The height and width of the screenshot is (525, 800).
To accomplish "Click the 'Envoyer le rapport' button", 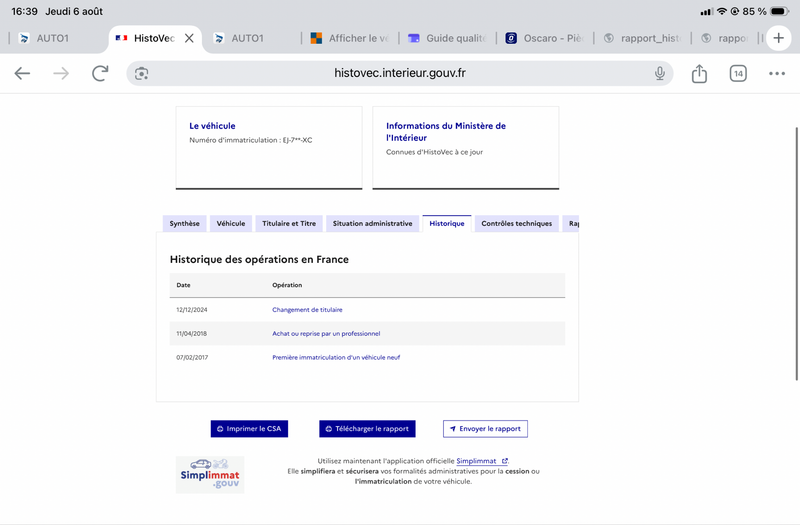I will 485,429.
